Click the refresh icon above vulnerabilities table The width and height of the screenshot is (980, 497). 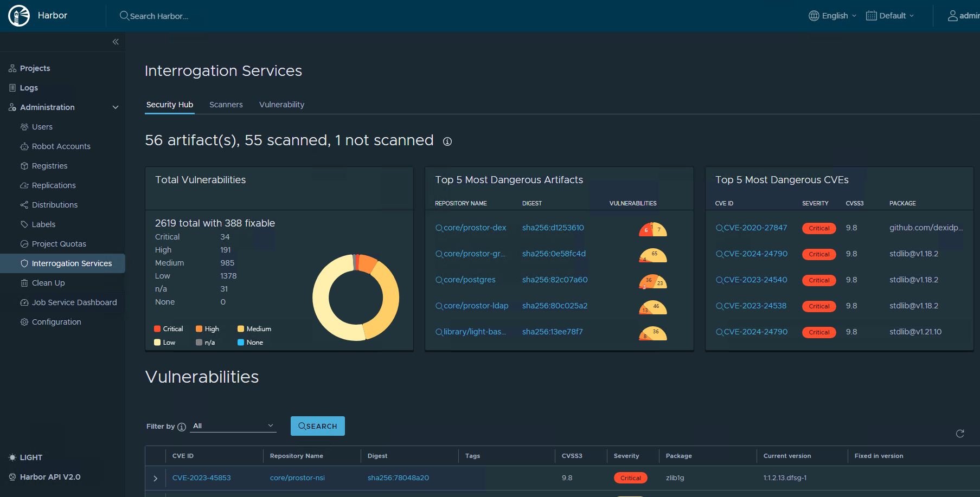click(959, 434)
